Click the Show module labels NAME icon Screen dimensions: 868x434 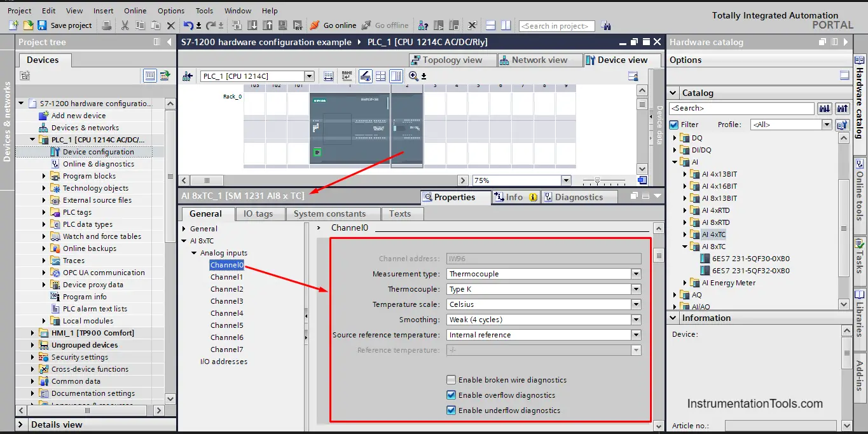347,76
